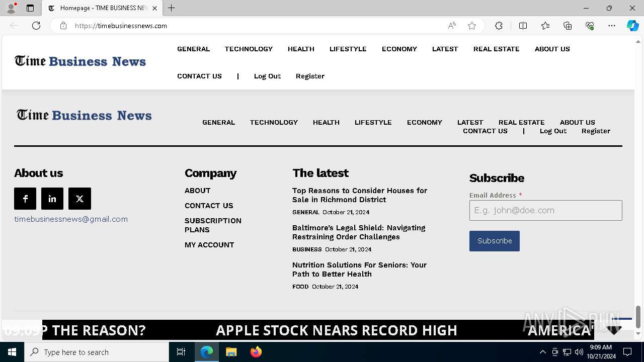Click the Time Business News header logo
Screen dimensions: 644x362
[x=80, y=61]
